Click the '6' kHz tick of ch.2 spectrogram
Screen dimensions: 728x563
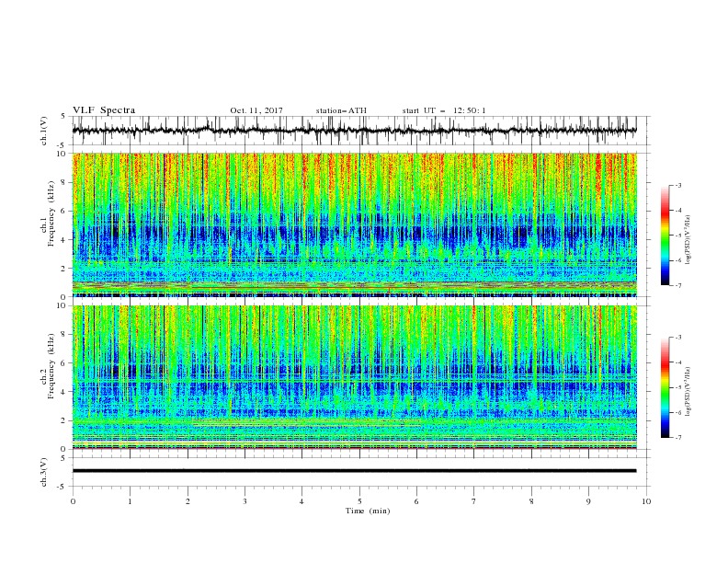(x=65, y=362)
